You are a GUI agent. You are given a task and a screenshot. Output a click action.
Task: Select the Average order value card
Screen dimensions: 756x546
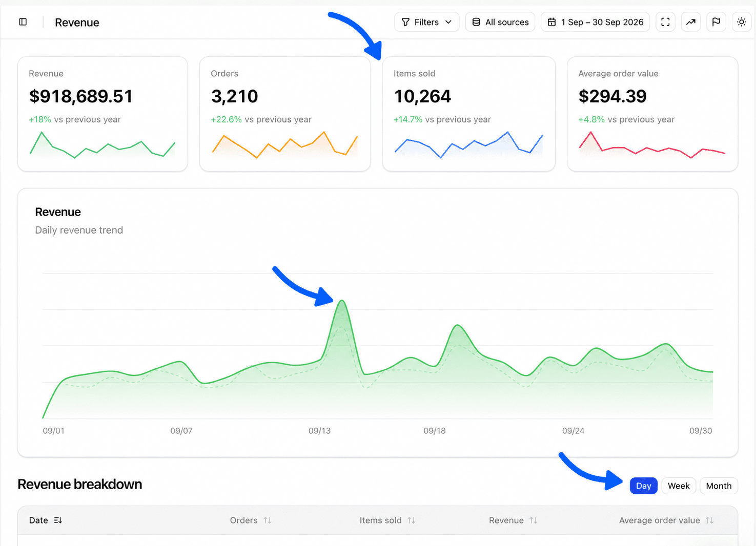tap(652, 114)
